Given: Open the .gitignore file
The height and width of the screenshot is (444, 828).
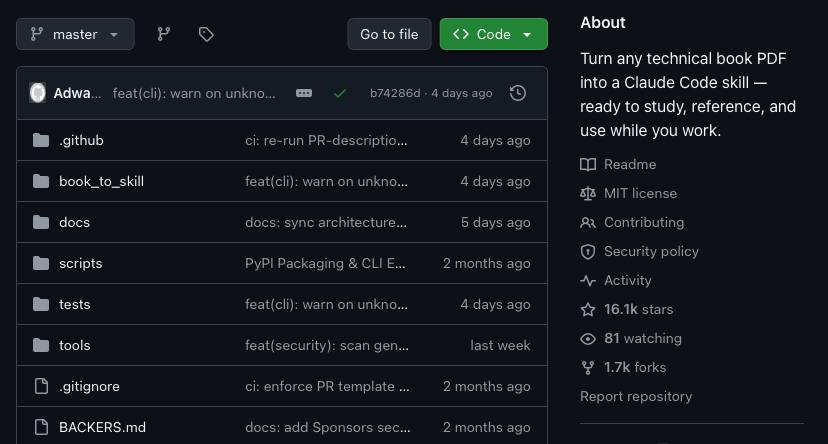Looking at the screenshot, I should [x=89, y=386].
